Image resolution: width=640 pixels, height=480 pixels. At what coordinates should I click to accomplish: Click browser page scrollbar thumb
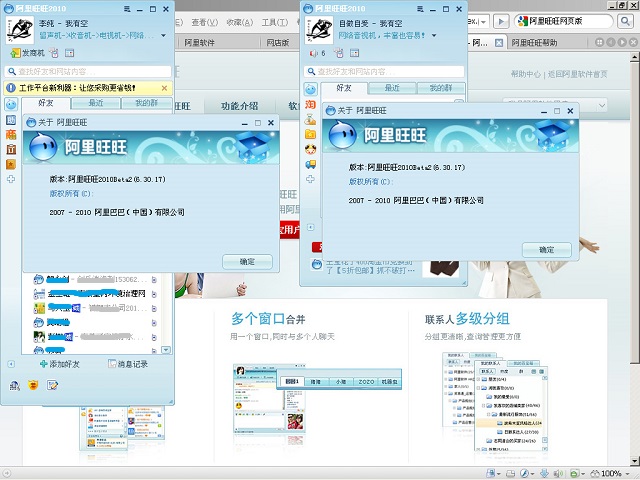point(634,212)
